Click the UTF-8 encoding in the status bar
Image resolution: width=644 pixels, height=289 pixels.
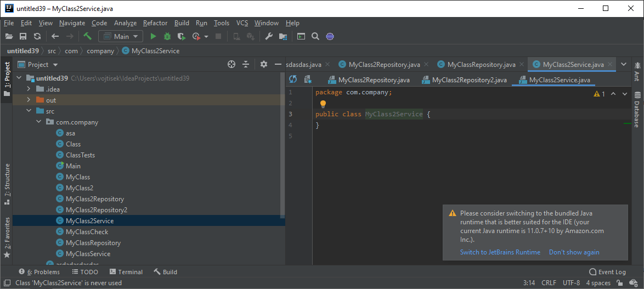point(571,283)
